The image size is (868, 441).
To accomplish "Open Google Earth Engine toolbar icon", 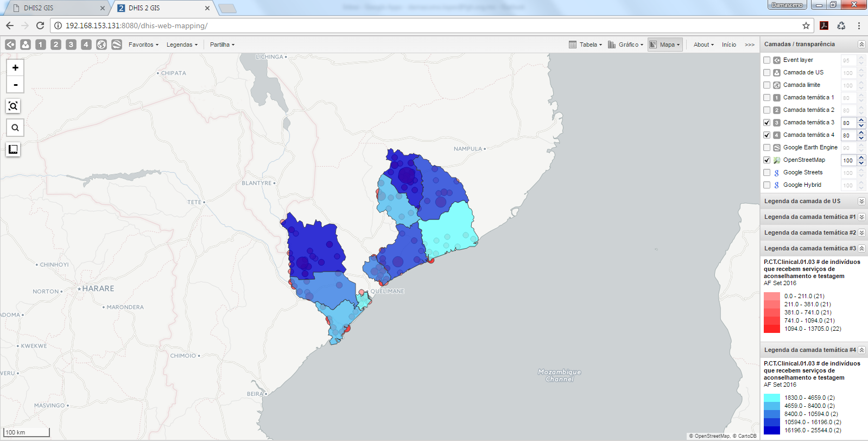I will (117, 45).
